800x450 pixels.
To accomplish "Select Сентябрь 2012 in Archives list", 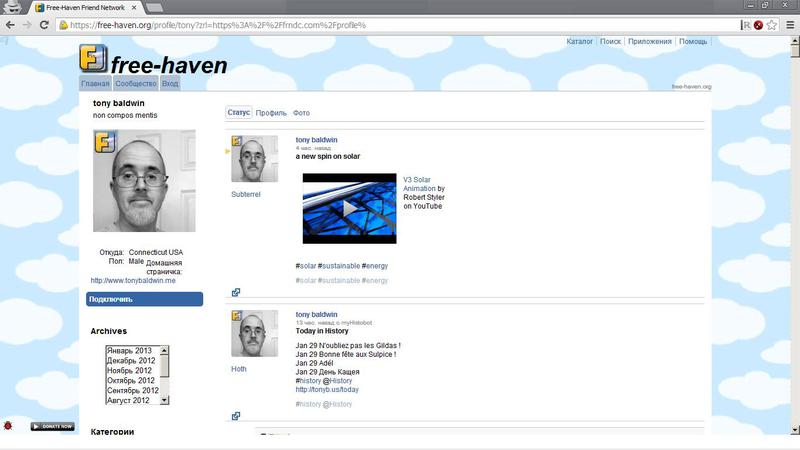I will pos(133,390).
